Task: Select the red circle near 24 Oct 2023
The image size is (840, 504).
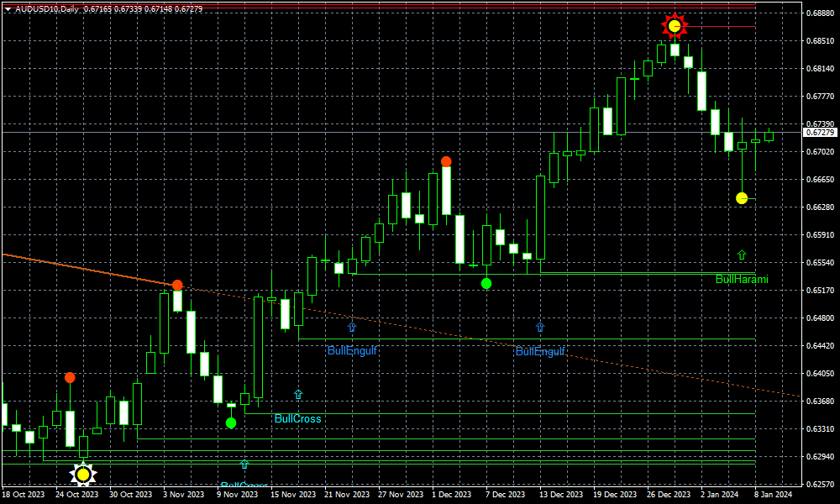Action: tap(70, 378)
